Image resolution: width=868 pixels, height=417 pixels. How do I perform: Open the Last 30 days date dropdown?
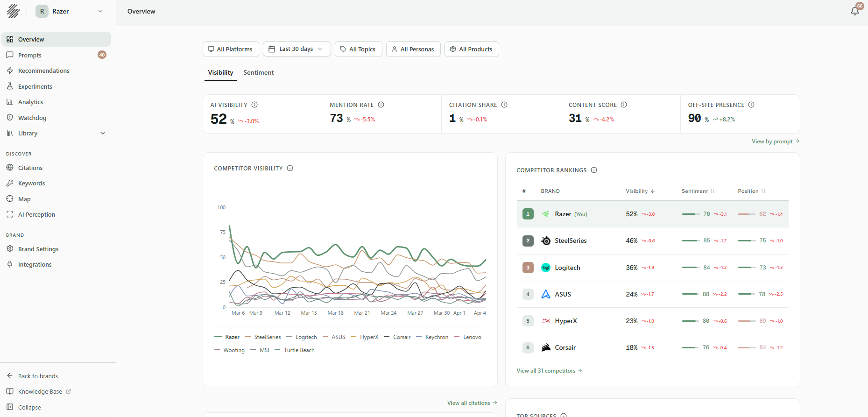296,49
